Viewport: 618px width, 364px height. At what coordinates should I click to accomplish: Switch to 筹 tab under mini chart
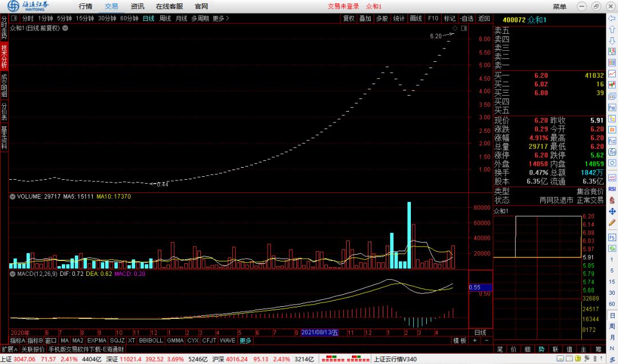click(599, 350)
